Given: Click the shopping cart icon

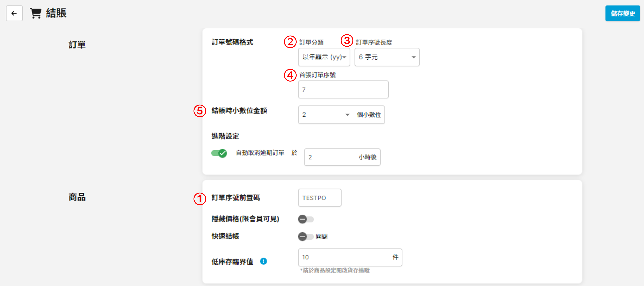Looking at the screenshot, I should [36, 13].
